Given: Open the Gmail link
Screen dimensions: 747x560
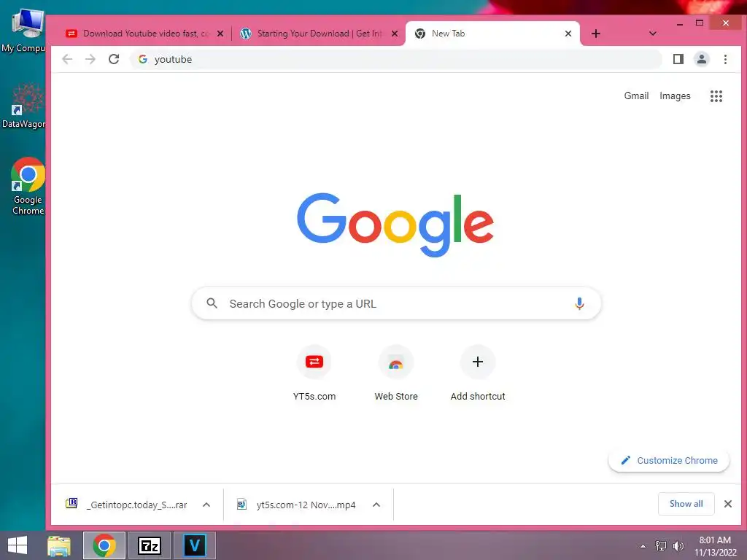Looking at the screenshot, I should coord(636,96).
